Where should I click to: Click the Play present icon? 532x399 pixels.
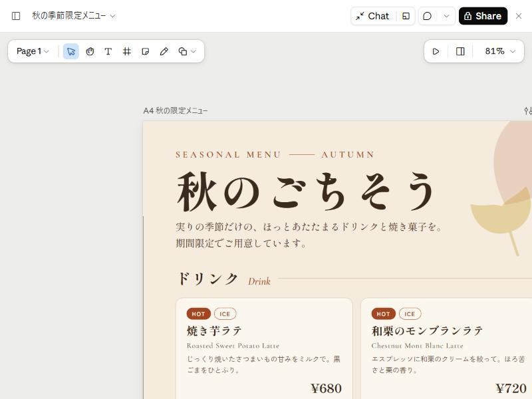click(x=436, y=51)
